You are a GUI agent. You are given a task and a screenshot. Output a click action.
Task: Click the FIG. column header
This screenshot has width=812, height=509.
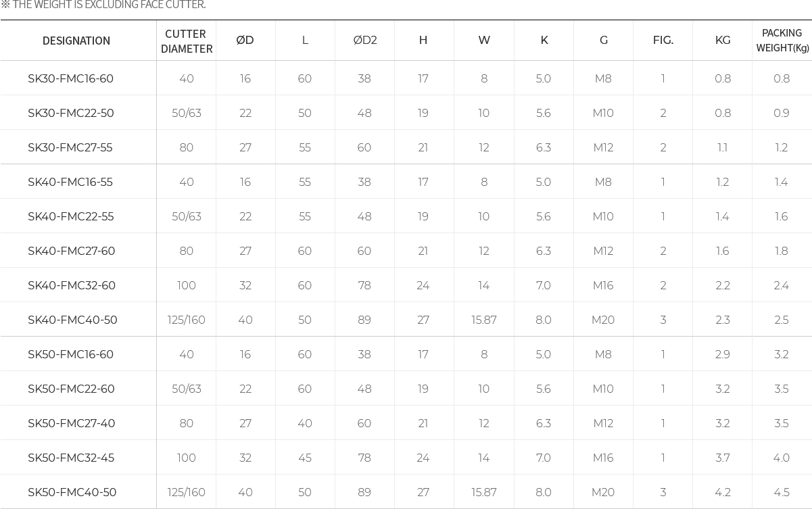[663, 41]
